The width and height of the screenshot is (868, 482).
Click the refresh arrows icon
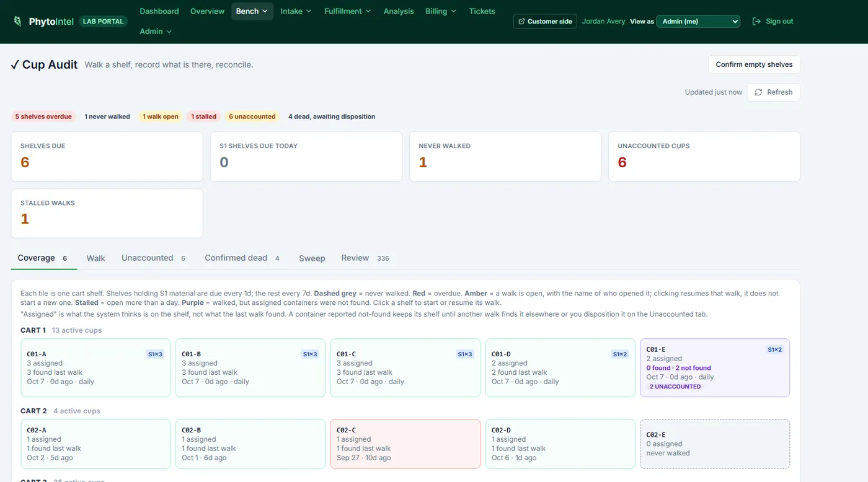[758, 92]
